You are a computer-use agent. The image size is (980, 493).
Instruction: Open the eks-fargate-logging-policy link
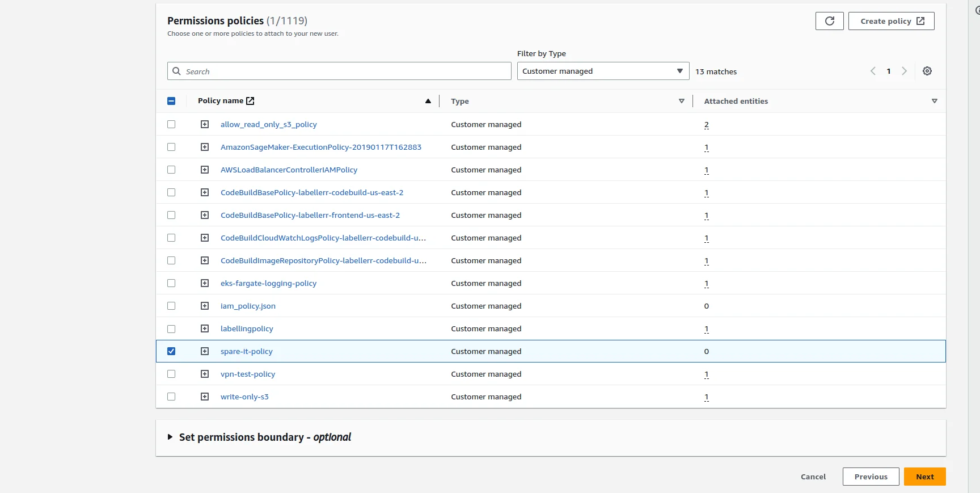[x=268, y=283]
